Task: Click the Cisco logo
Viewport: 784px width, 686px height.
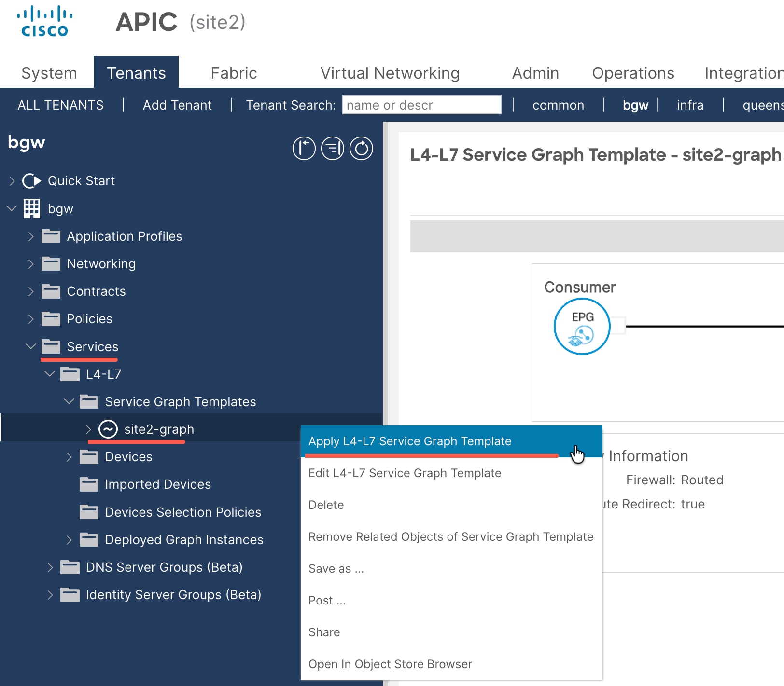Action: click(x=45, y=21)
